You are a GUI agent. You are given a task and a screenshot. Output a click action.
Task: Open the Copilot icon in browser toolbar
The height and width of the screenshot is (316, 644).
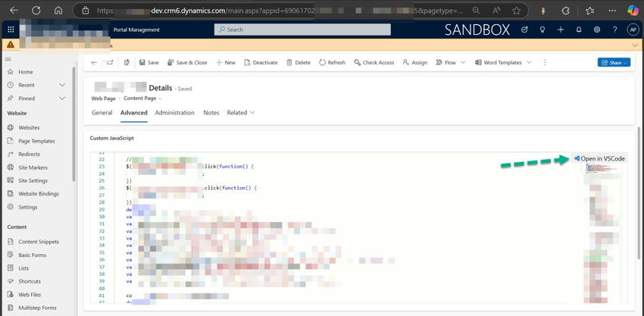(x=633, y=11)
